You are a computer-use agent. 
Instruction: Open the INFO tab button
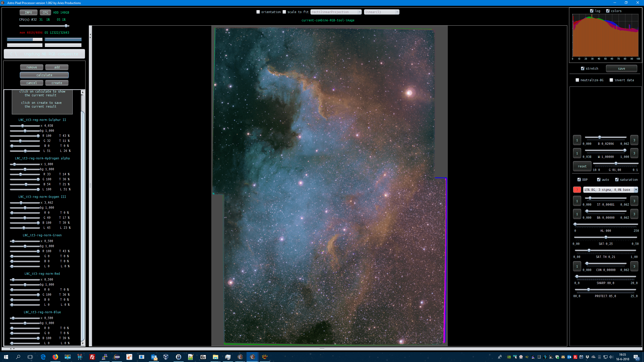tap(28, 12)
